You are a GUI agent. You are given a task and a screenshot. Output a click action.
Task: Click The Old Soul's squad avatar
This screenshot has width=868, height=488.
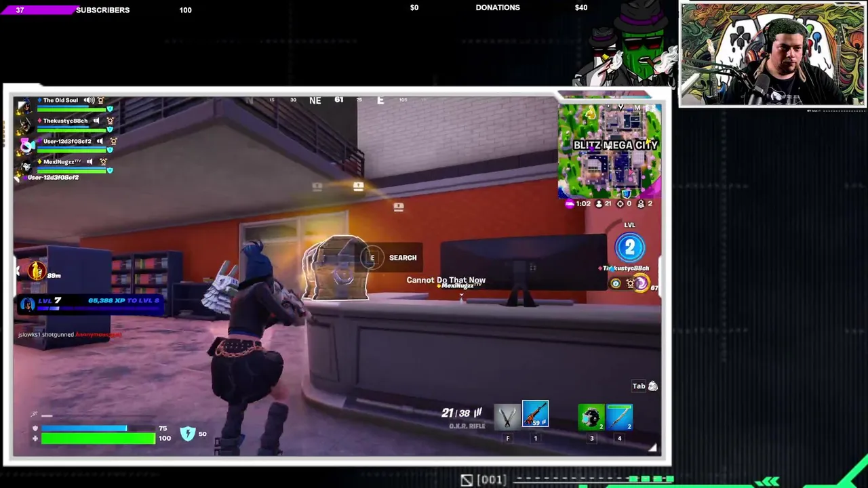26,105
